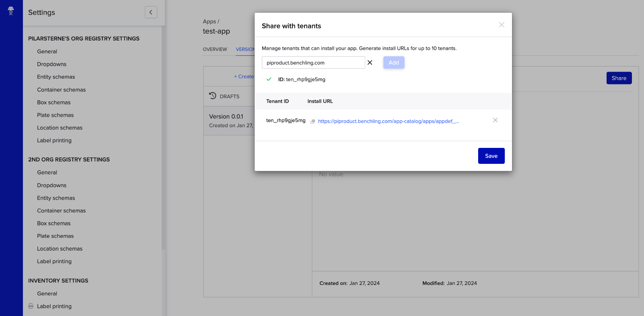Viewport: 644px width, 316px height.
Task: Click the ten_rhp9gje5mg tenant ID cell
Action: click(286, 121)
